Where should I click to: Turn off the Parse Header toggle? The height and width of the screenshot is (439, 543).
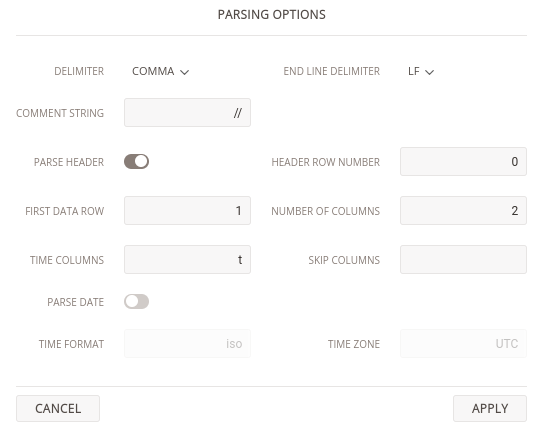point(136,162)
